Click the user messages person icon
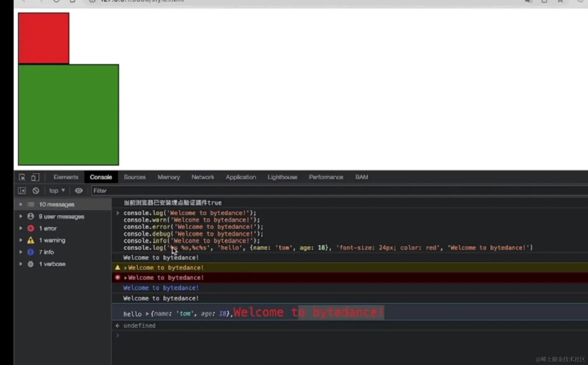588x365 pixels. click(31, 216)
